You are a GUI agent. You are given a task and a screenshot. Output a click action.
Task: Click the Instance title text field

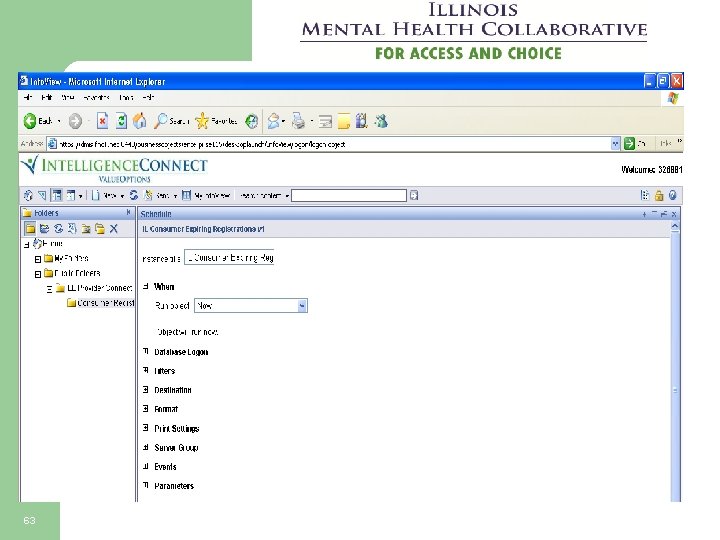coord(229,258)
